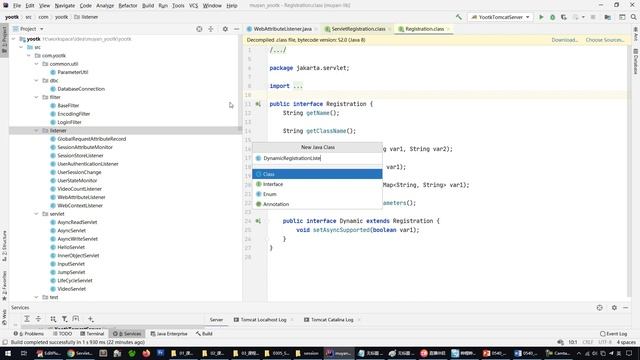640x360 pixels.
Task: Open Problems tool window button
Action: click(x=29, y=334)
